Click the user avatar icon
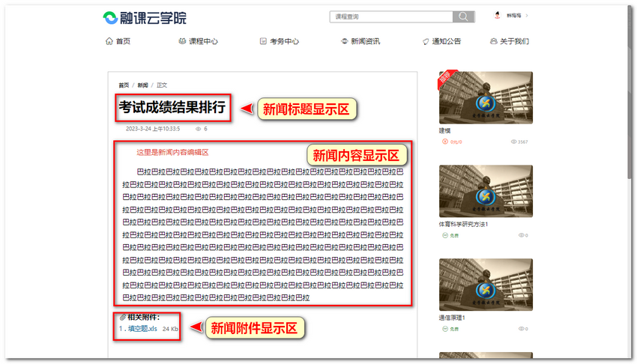Viewport: 637px width, 364px height. 498,16
